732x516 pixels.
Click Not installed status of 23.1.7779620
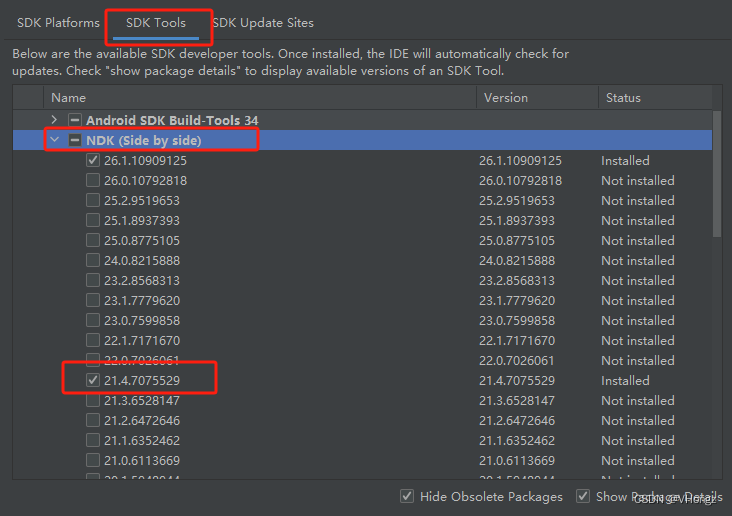click(638, 301)
